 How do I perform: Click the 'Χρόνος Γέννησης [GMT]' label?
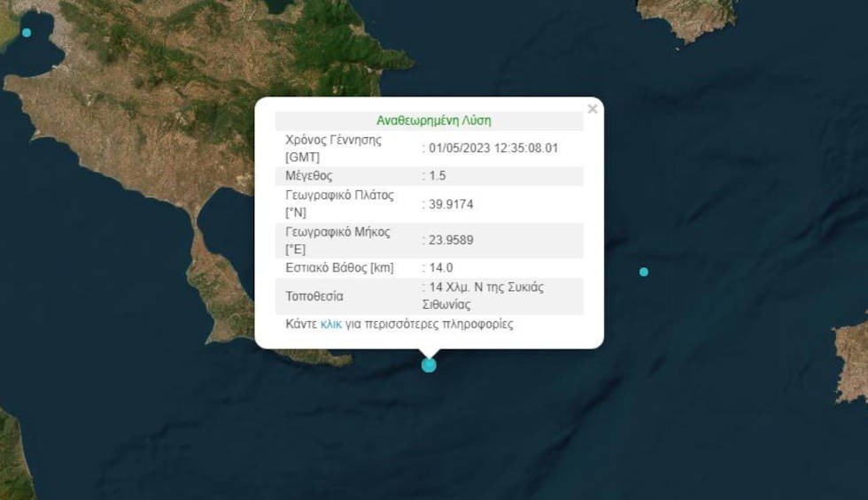(x=333, y=148)
